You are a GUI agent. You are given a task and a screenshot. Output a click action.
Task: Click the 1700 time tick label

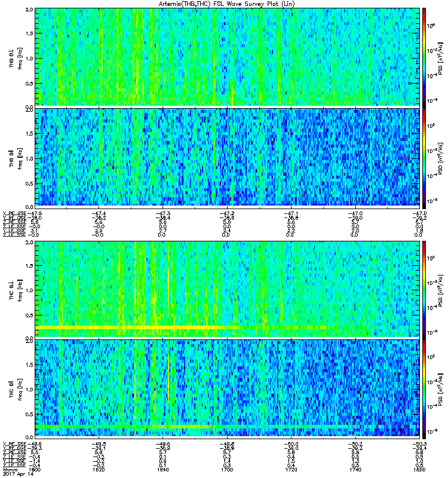tap(227, 470)
